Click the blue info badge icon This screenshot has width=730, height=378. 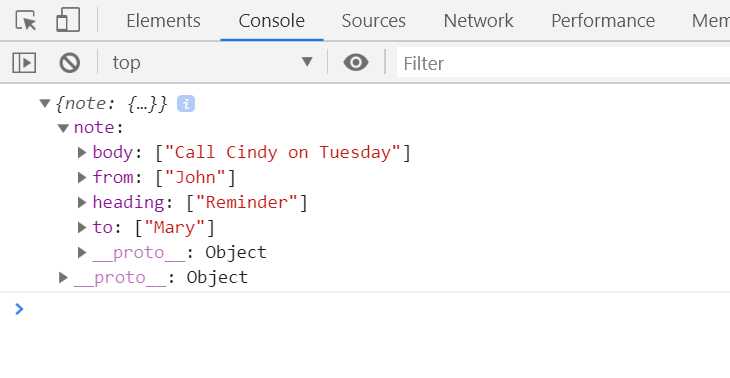(x=186, y=103)
